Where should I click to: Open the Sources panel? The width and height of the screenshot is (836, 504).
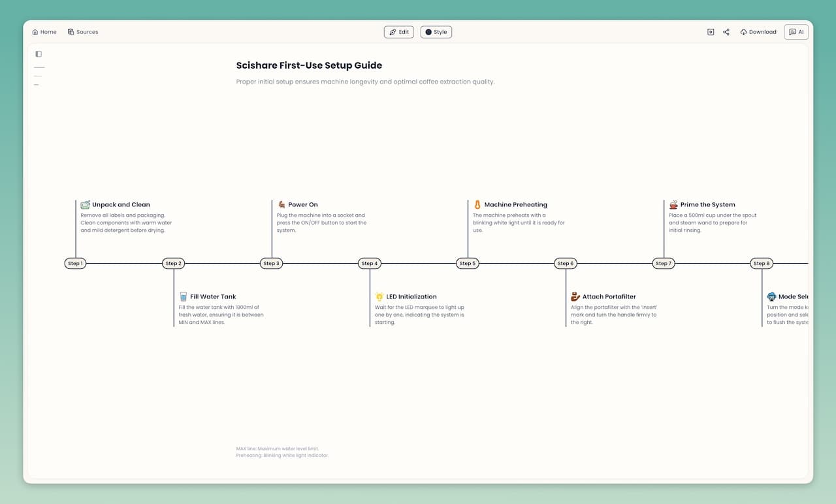click(83, 32)
